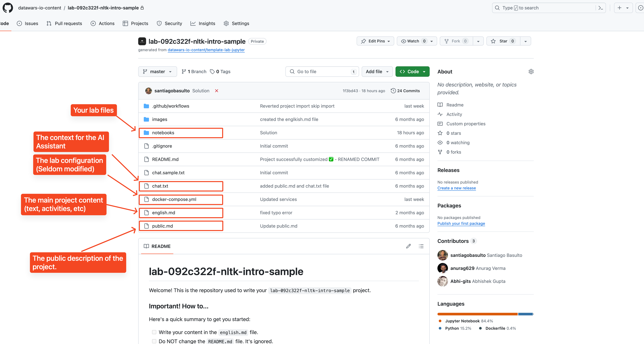Screen dimensions: 644x344
Task: Expand the Edit Pins dropdown
Action: (x=375, y=41)
